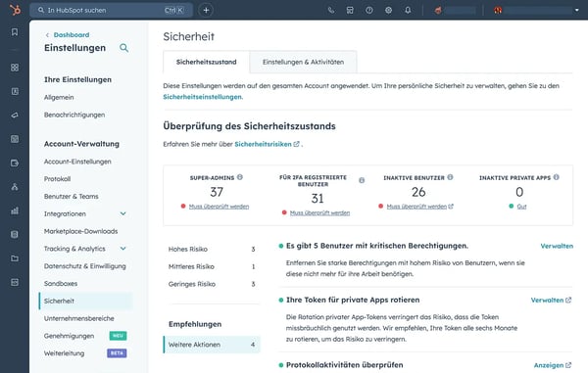Select Geringes Risiko filter
588x373 pixels.
(212, 284)
